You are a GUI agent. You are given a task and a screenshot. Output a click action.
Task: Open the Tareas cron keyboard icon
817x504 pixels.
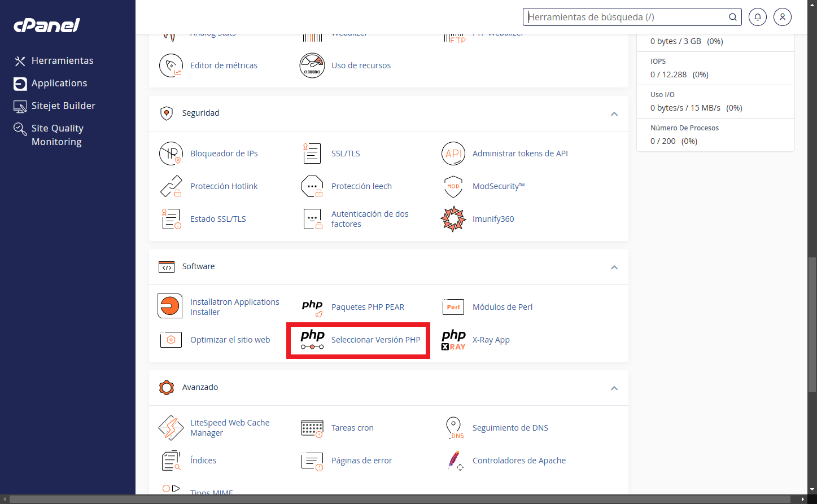click(x=312, y=428)
